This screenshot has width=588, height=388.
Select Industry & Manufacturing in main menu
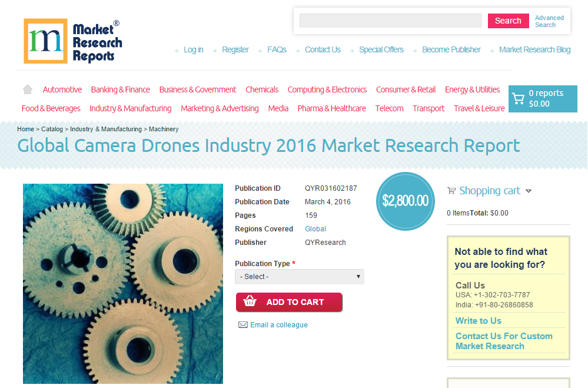coord(131,108)
